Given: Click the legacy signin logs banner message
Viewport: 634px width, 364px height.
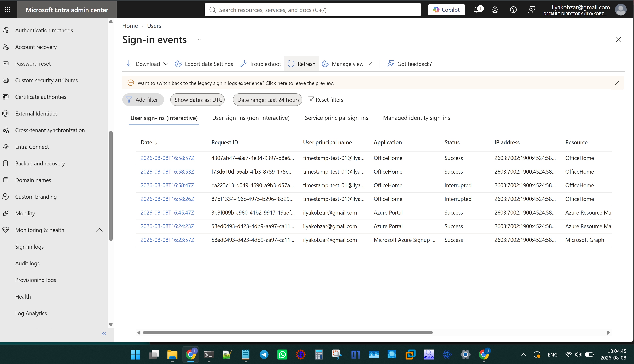Looking at the screenshot, I should pos(236,83).
